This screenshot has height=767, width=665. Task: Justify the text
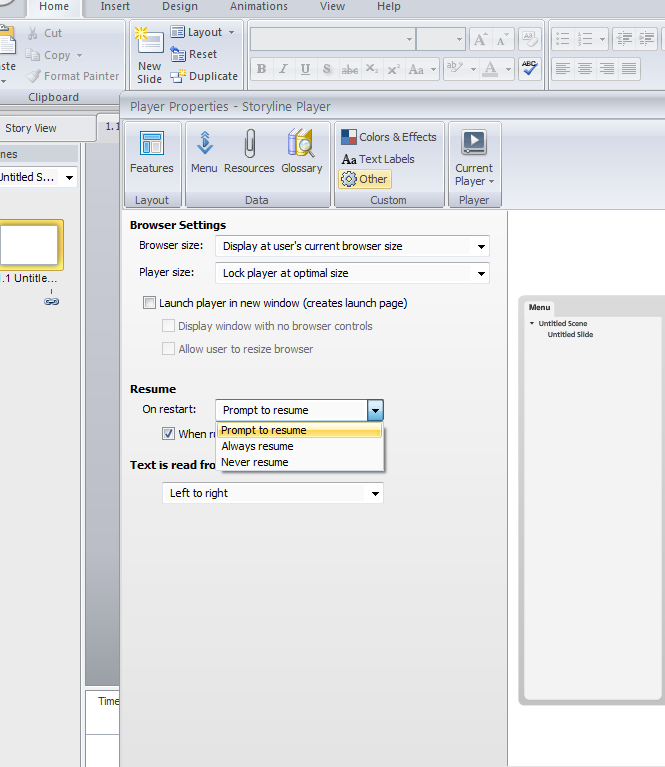click(629, 69)
